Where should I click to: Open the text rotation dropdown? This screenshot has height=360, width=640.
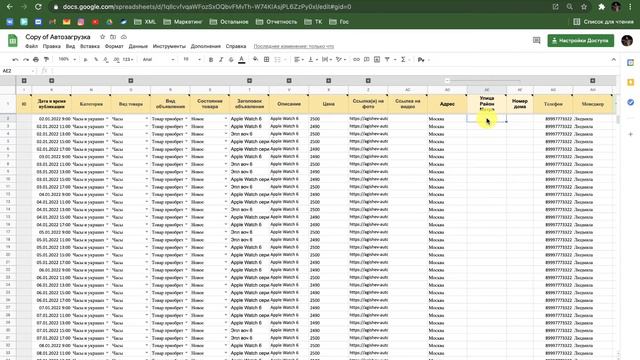(x=340, y=60)
